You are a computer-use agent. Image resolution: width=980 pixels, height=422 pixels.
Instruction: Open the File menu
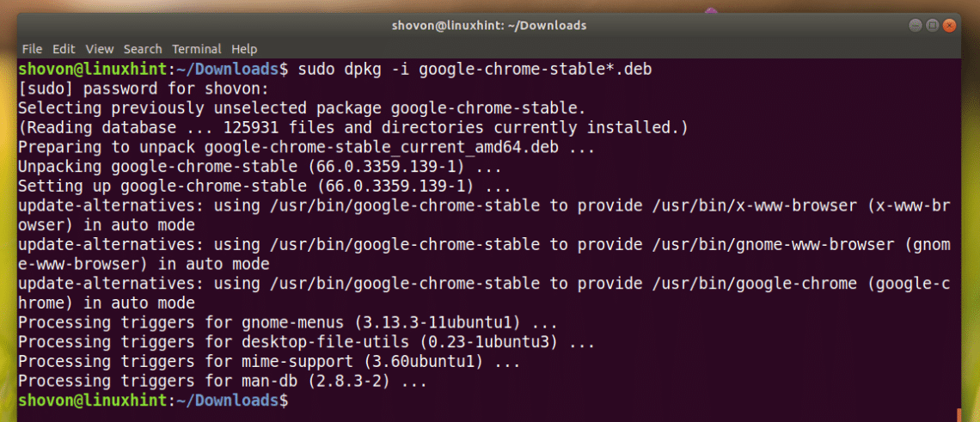(32, 49)
